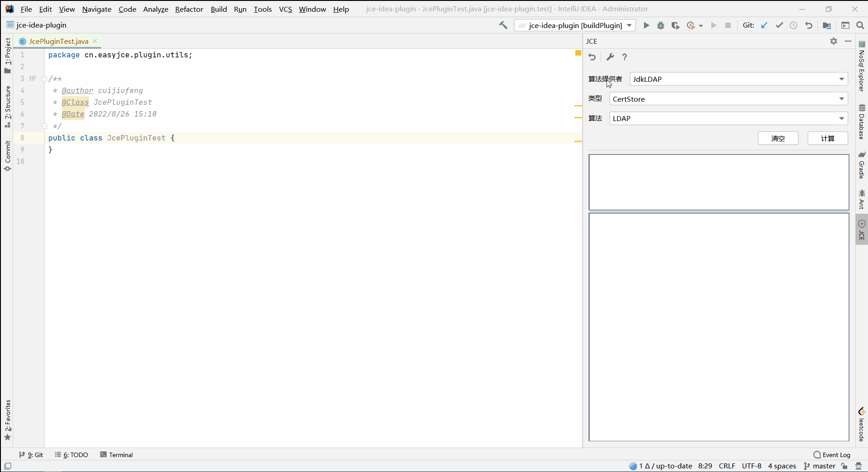Open the Project tool window
Image resolution: width=868 pixels, height=472 pixels.
pyautogui.click(x=8, y=56)
